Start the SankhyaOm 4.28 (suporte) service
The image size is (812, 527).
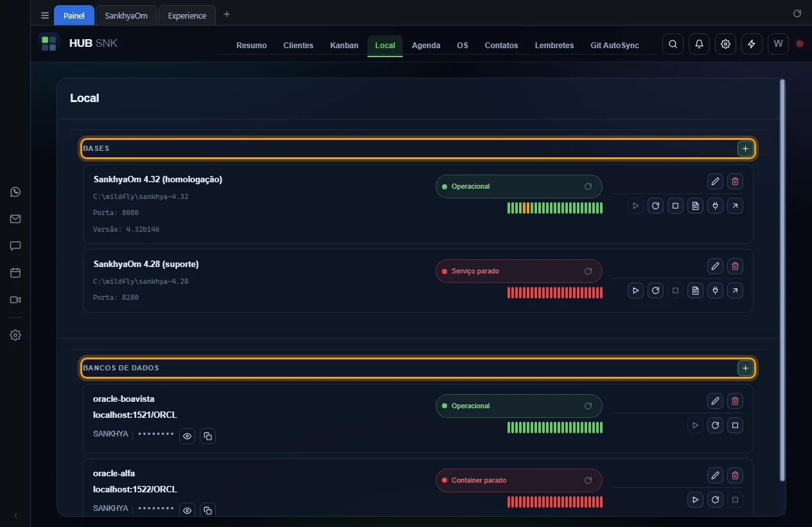635,291
